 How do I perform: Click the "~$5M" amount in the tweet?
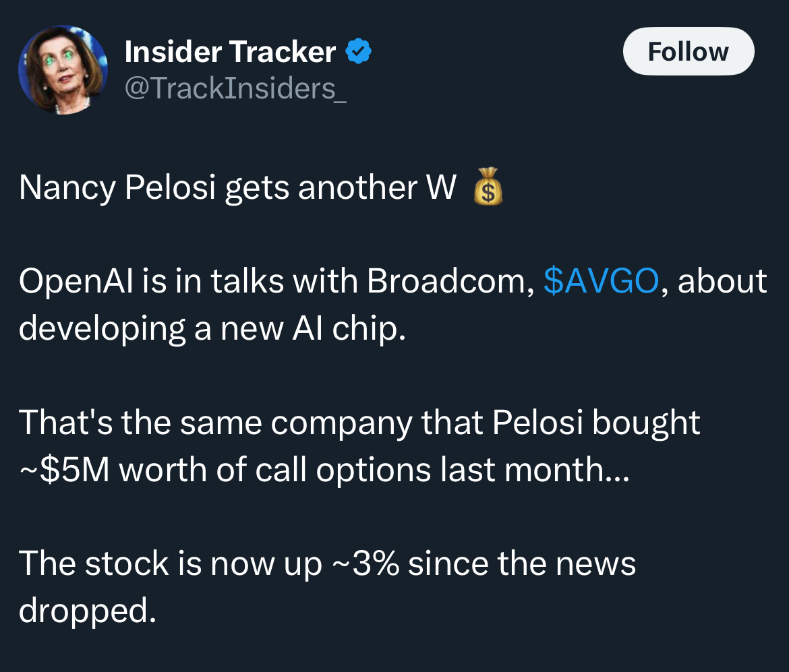pyautogui.click(x=65, y=470)
